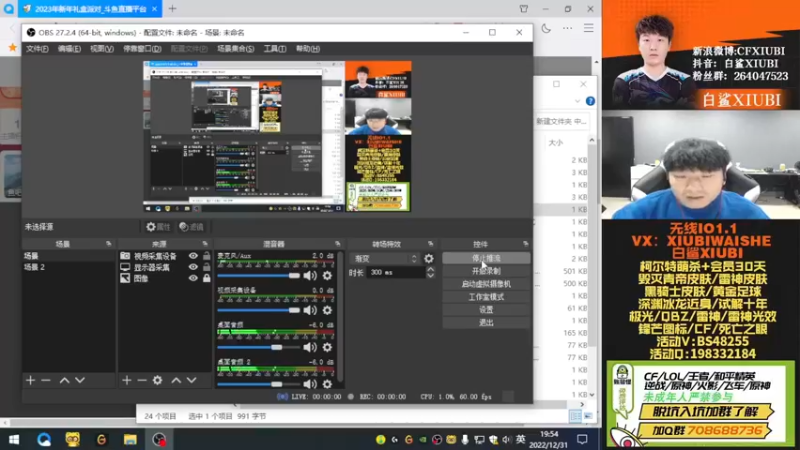Hide the 图像 source via eye icon
The width and height of the screenshot is (800, 450).
tap(193, 278)
